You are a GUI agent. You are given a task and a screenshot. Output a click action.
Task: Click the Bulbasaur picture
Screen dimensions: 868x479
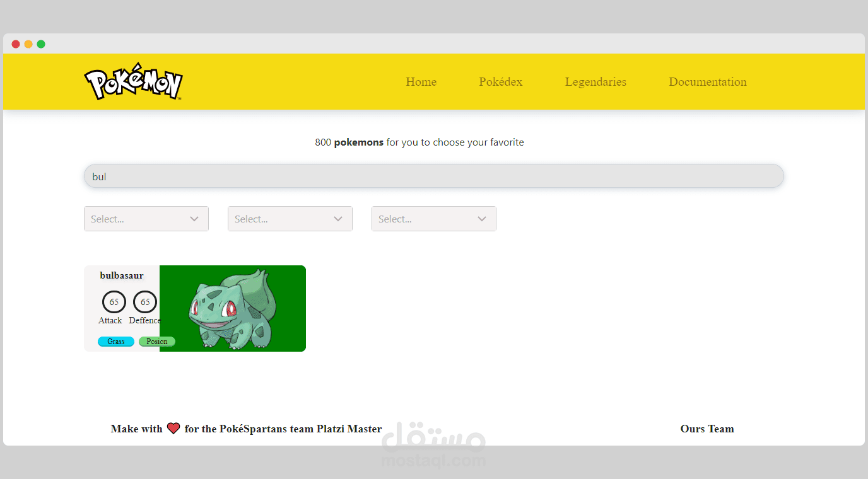[233, 308]
